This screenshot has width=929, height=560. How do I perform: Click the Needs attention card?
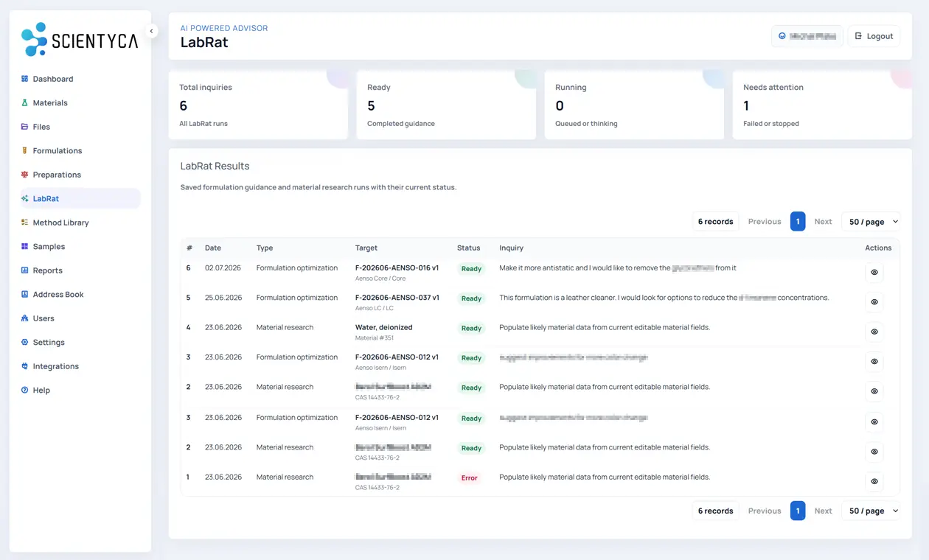tap(822, 105)
